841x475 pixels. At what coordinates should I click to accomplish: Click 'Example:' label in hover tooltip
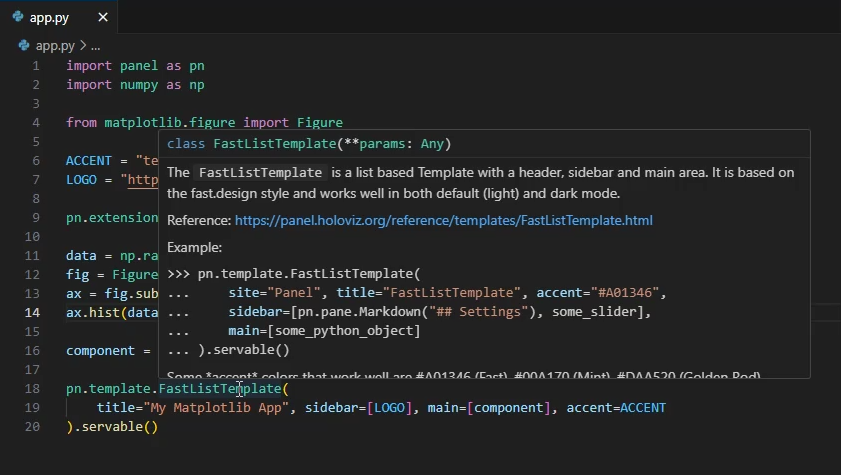point(194,247)
